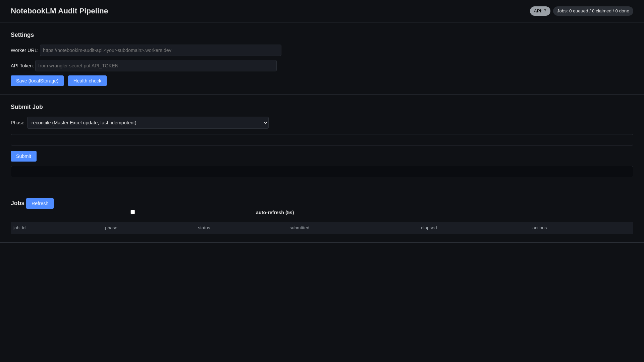Focus the API Token input field
Image resolution: width=644 pixels, height=362 pixels.
coord(156,66)
